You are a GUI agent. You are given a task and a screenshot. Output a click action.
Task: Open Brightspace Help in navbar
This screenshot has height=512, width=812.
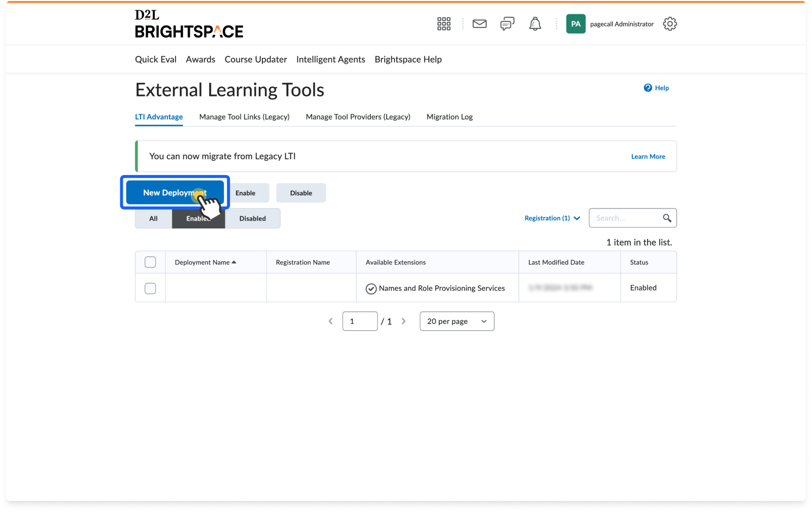click(408, 59)
